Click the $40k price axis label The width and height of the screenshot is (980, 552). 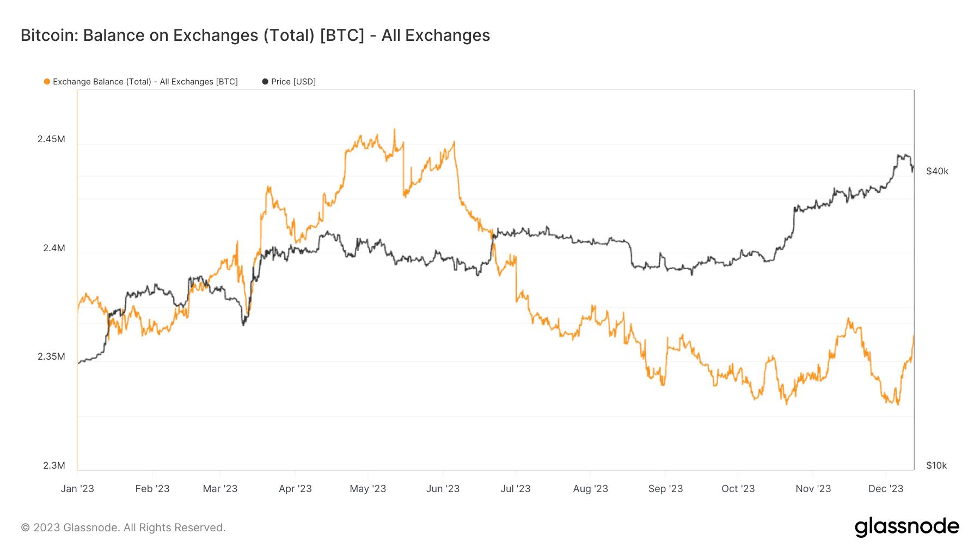tap(937, 171)
